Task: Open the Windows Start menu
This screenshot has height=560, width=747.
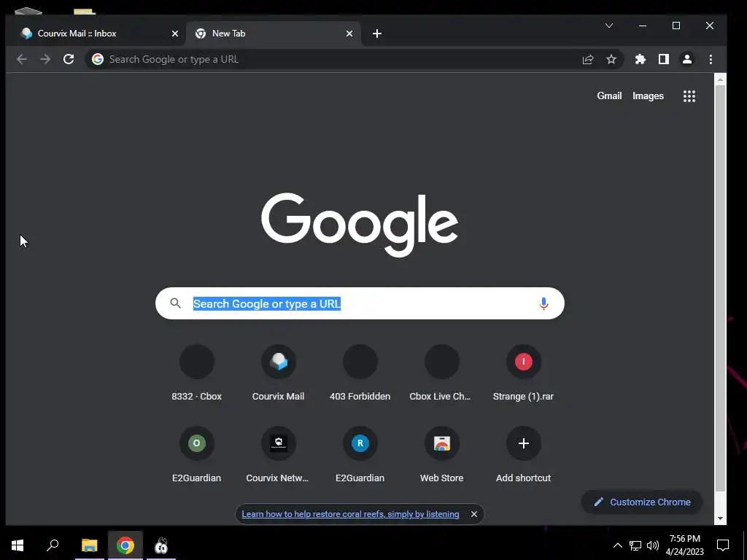Action: [x=18, y=545]
